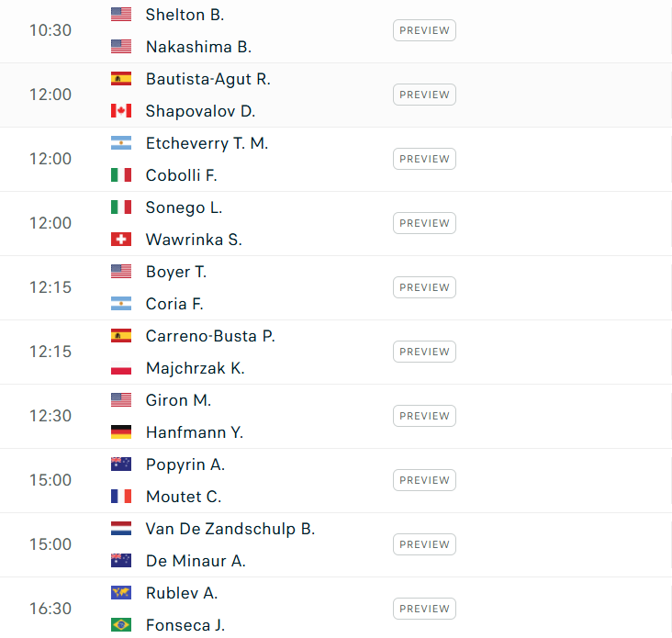672x638 pixels.
Task: Select player name De Minaur A.
Action: (x=196, y=561)
